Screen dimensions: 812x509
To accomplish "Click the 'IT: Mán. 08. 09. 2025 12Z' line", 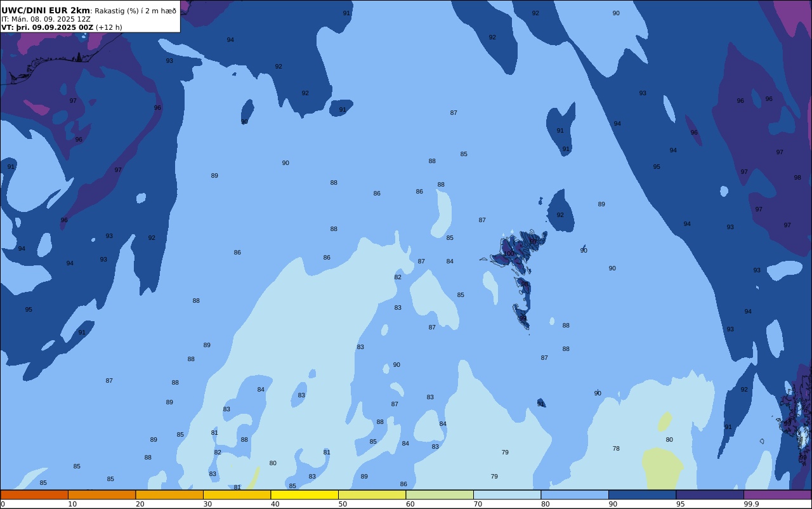I will click(46, 19).
